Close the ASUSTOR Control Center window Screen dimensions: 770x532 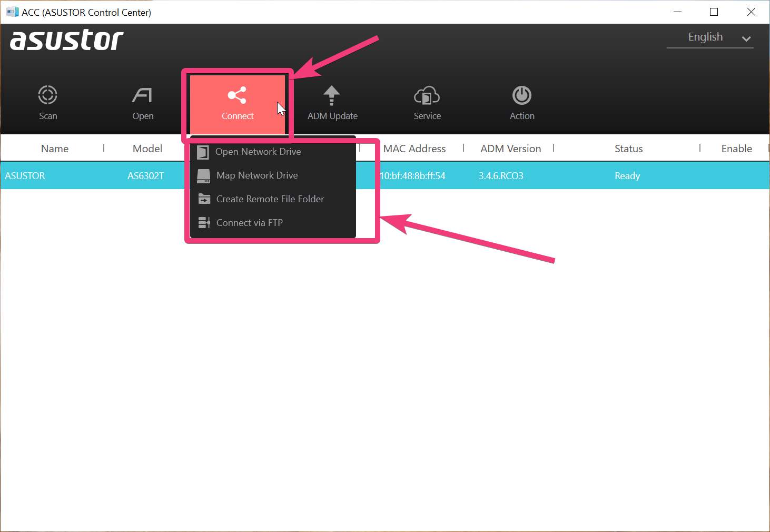click(751, 12)
